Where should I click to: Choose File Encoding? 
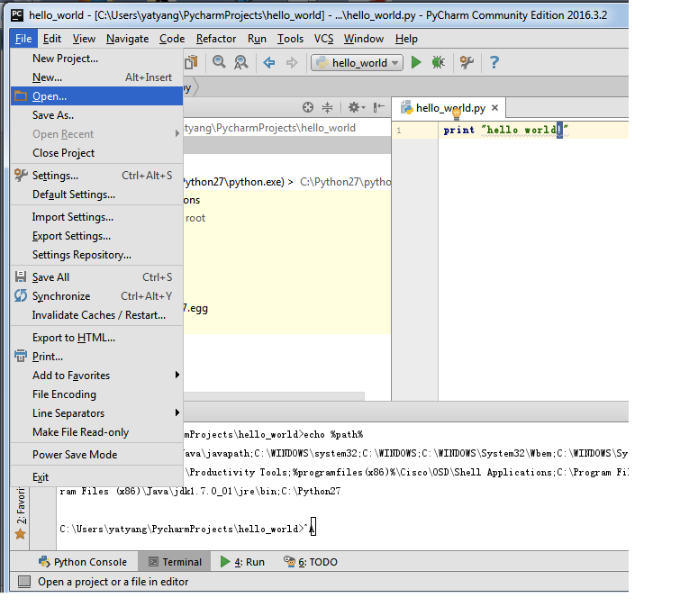coord(96,394)
